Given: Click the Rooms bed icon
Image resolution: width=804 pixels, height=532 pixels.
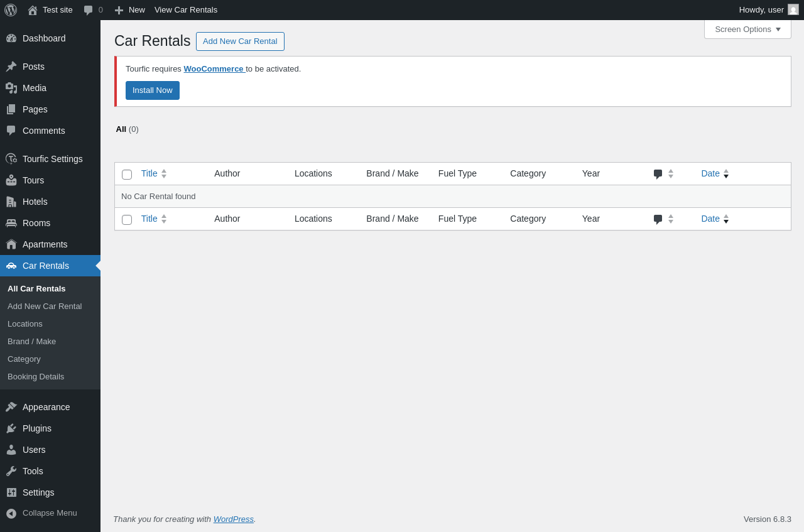Looking at the screenshot, I should coord(11,223).
